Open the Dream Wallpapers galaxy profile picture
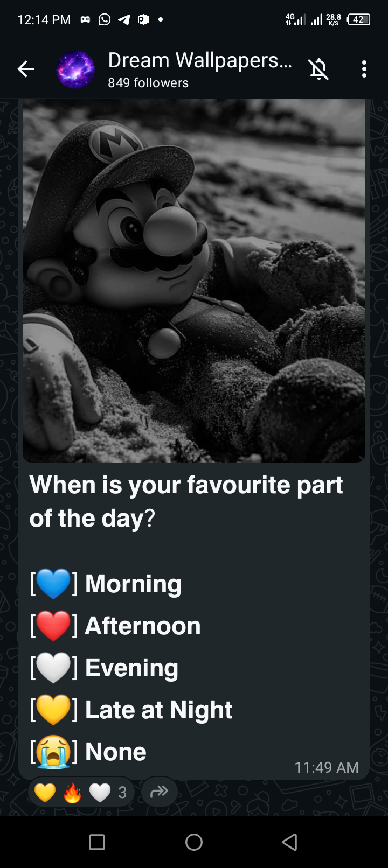Image resolution: width=388 pixels, height=868 pixels. [75, 69]
